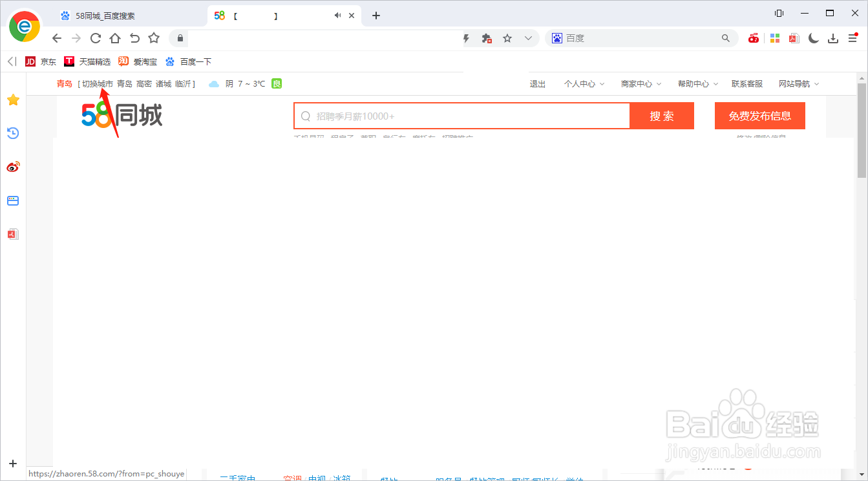Open sidebar PDF icon
Viewport: 868px width, 481px height.
13,234
